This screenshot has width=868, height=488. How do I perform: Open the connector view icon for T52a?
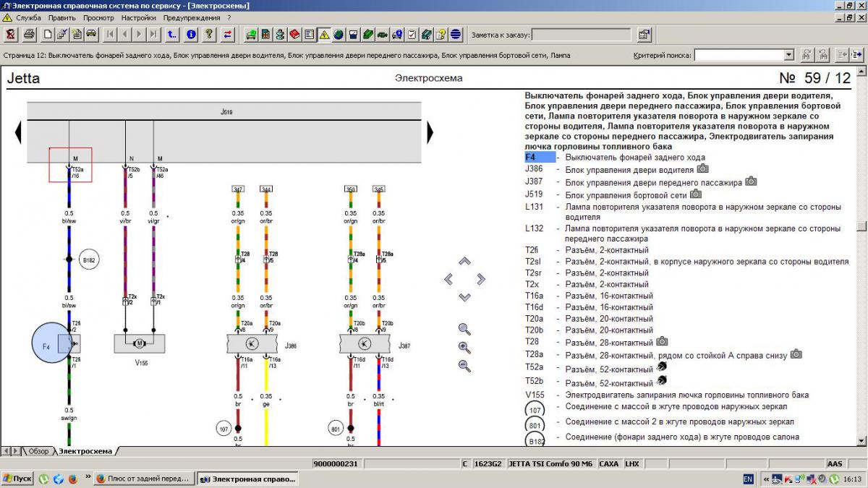(661, 367)
